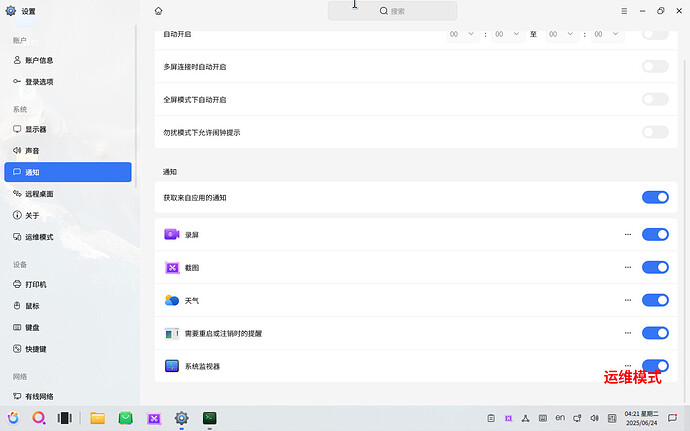Screen dimensions: 690x431
Task: Enable 勿扰模式下允许闹钟提示 switch
Action: click(x=655, y=132)
